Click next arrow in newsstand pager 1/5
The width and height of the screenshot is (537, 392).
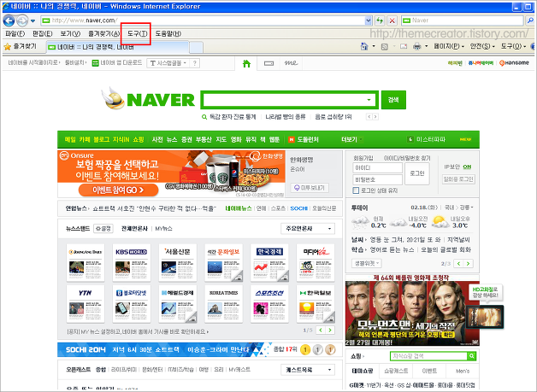point(330,331)
